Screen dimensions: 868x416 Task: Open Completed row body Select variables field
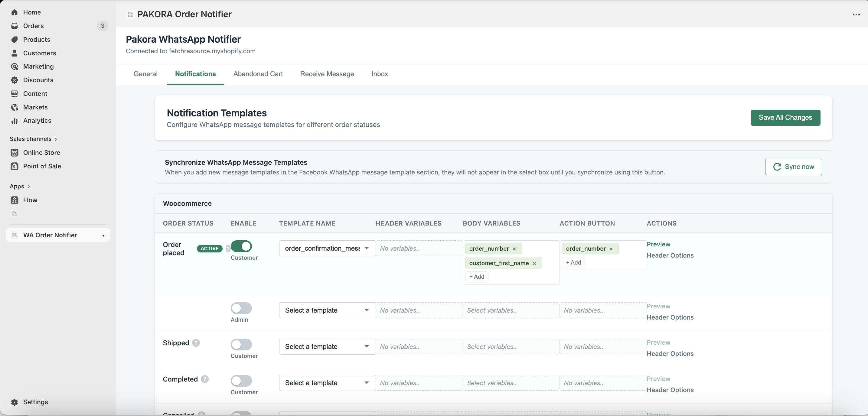[x=511, y=383]
